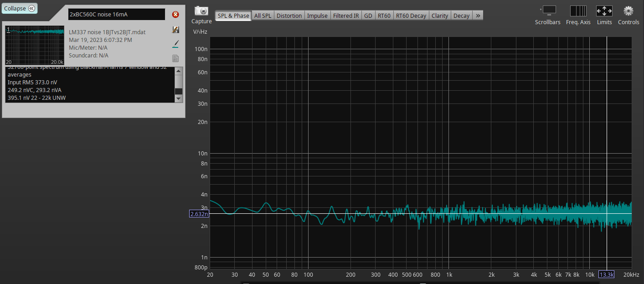644x284 pixels.
Task: Select the measurement thumbnail graph
Action: [x=35, y=46]
